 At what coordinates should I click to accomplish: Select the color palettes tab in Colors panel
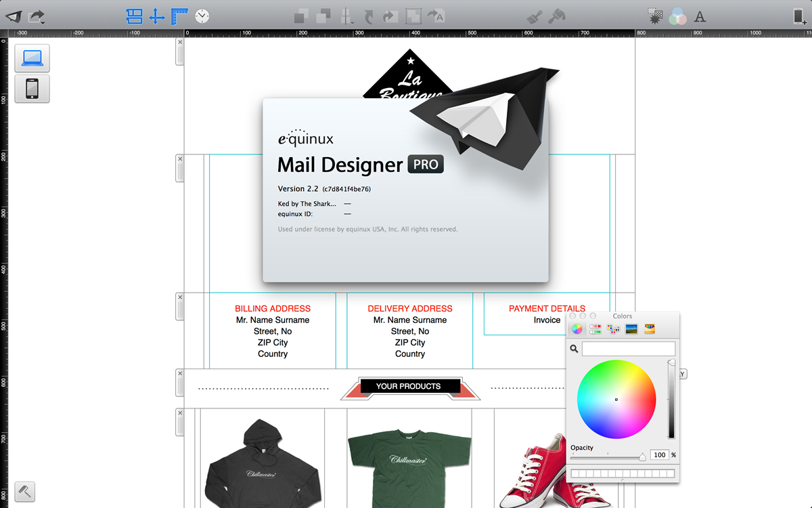(614, 329)
